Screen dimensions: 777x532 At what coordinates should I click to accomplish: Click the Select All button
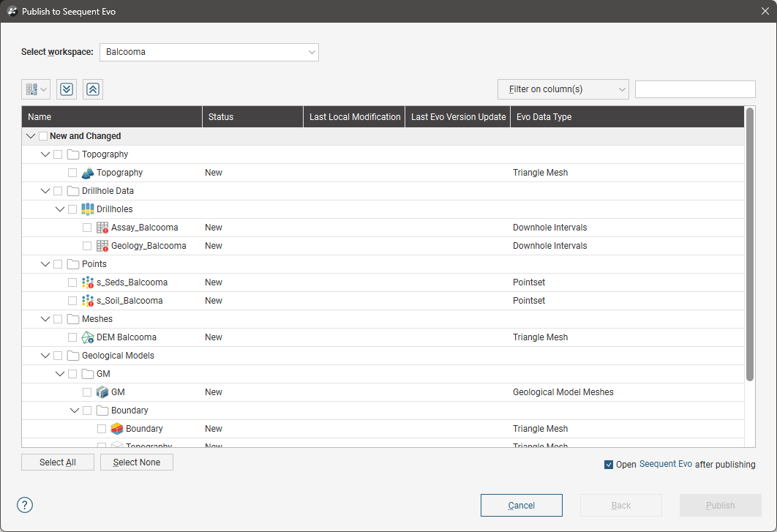[58, 462]
